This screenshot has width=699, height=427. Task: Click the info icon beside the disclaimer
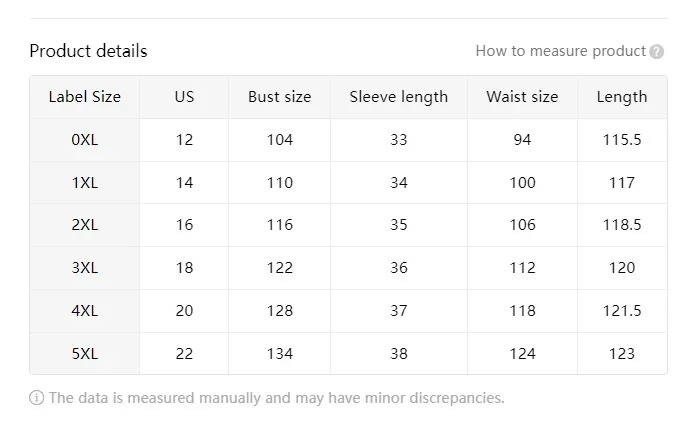[37, 398]
